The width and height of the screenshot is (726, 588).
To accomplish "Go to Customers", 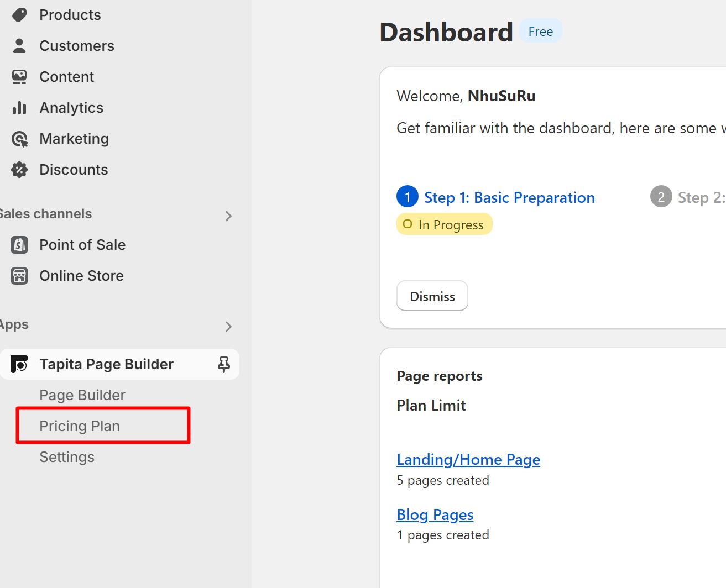I will coord(77,46).
